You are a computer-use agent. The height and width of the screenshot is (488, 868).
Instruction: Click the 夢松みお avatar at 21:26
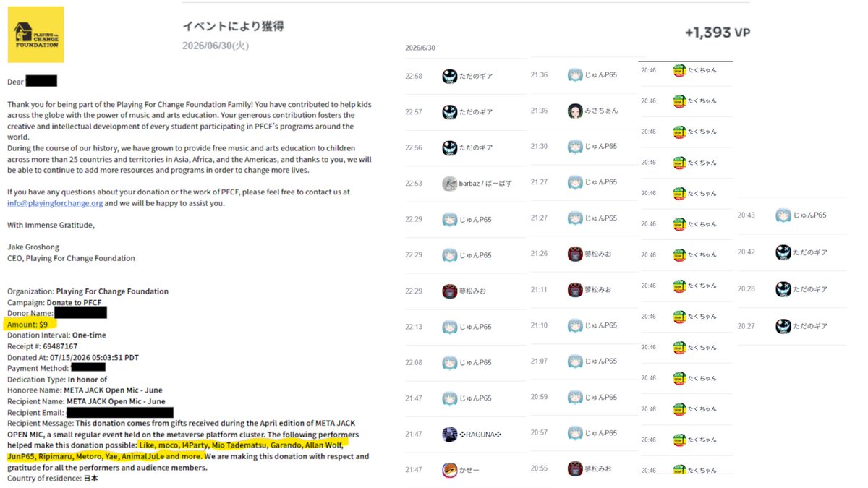click(x=575, y=254)
